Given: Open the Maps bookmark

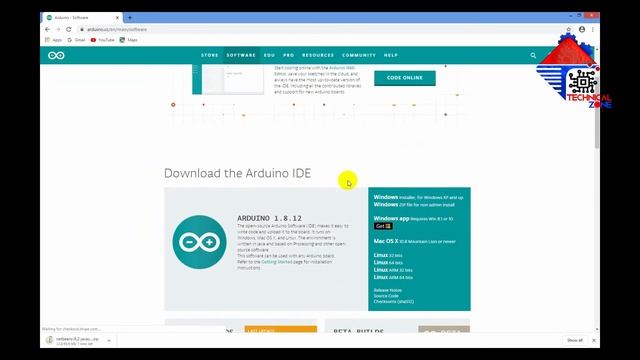Looking at the screenshot, I should [x=129, y=40].
